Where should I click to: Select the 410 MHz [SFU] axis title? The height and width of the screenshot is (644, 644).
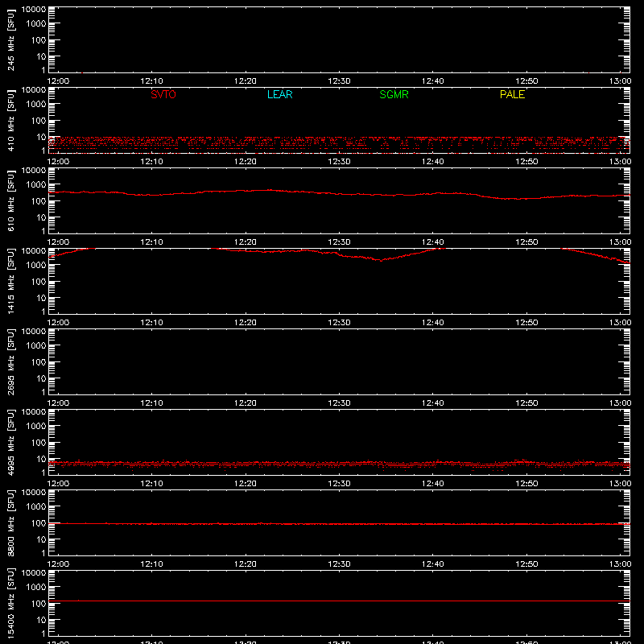11,120
